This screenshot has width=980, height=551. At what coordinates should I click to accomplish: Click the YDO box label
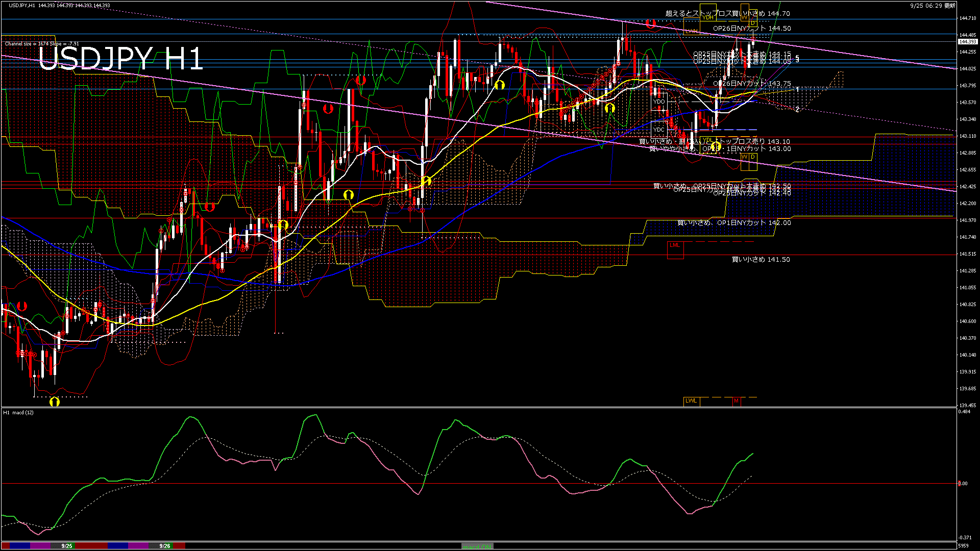coord(659,102)
